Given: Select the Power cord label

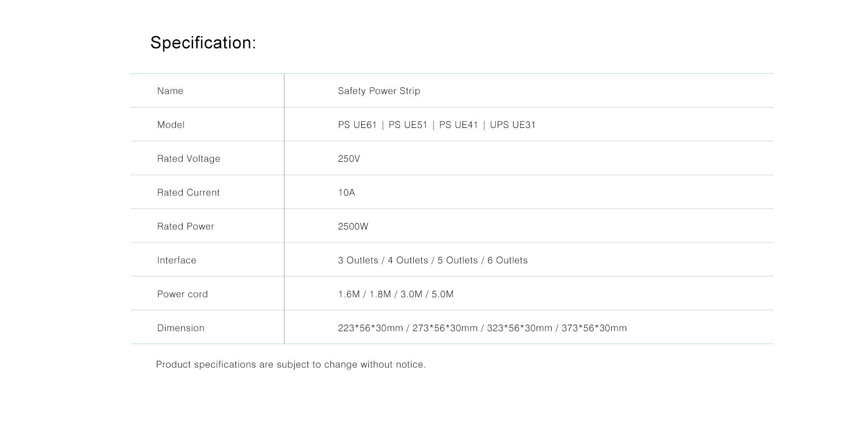Looking at the screenshot, I should point(182,294).
